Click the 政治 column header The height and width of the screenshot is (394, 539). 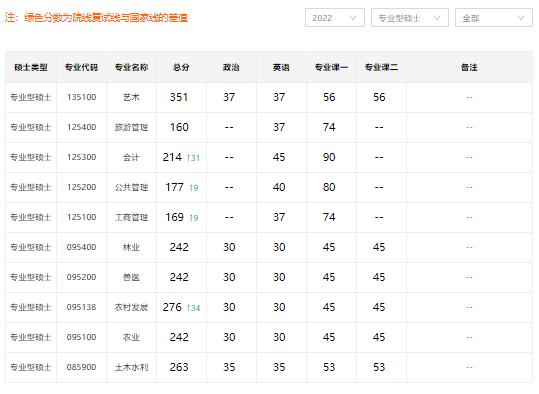(231, 67)
